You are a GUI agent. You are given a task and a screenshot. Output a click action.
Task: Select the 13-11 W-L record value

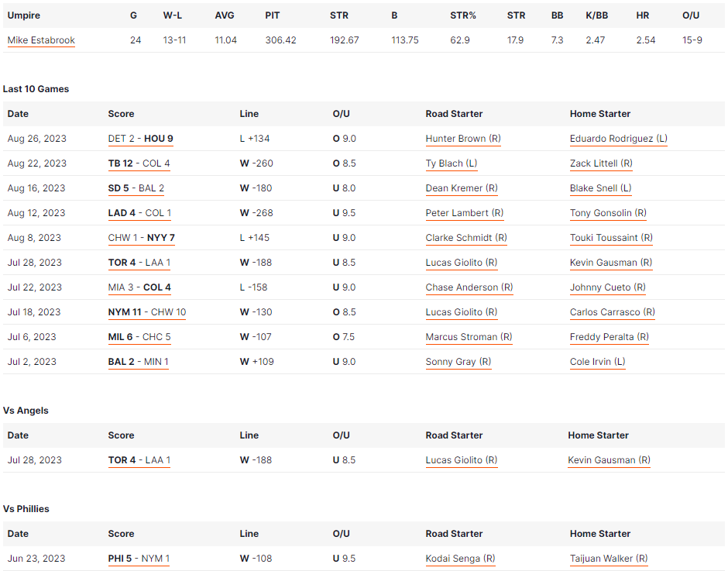(x=174, y=40)
